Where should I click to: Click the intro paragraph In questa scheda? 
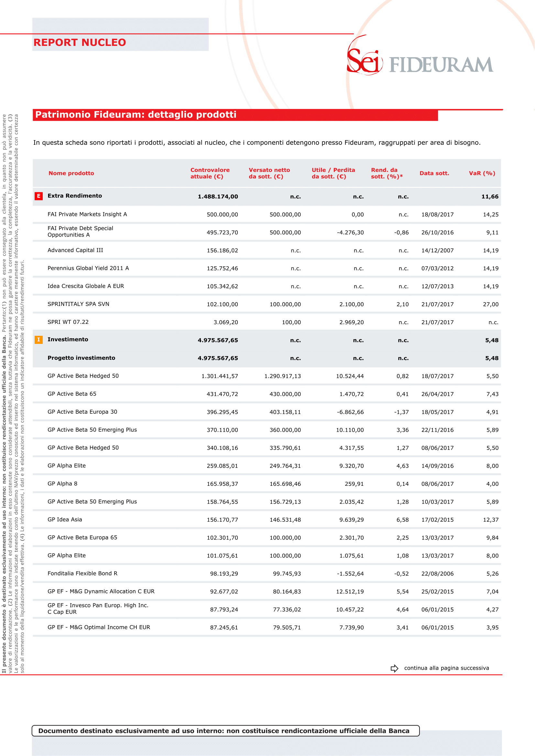point(257,143)
